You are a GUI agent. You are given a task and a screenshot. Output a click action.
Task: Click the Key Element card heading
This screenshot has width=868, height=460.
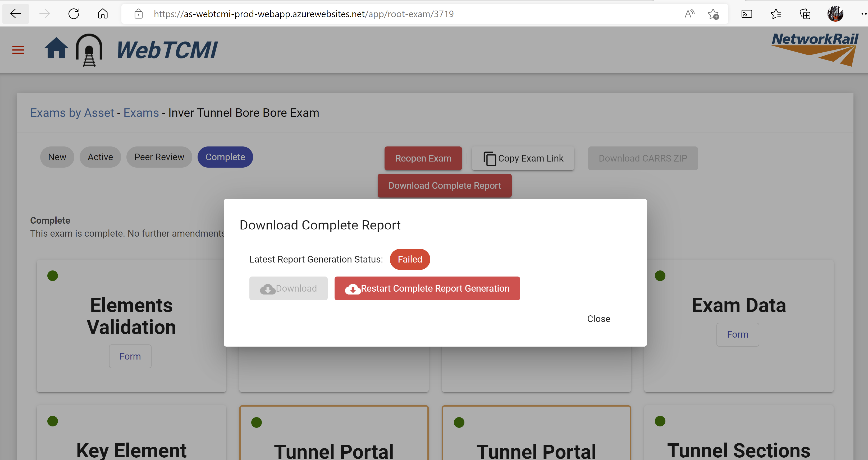click(131, 450)
